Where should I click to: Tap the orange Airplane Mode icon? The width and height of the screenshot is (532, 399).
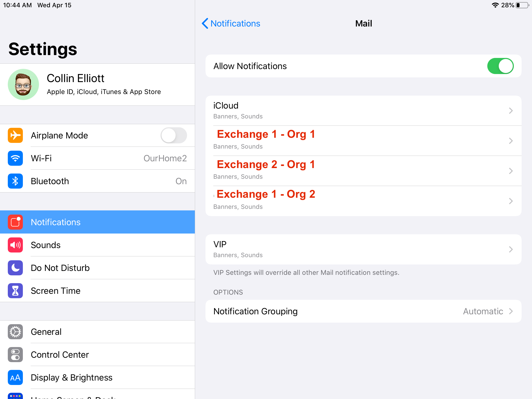(x=15, y=135)
